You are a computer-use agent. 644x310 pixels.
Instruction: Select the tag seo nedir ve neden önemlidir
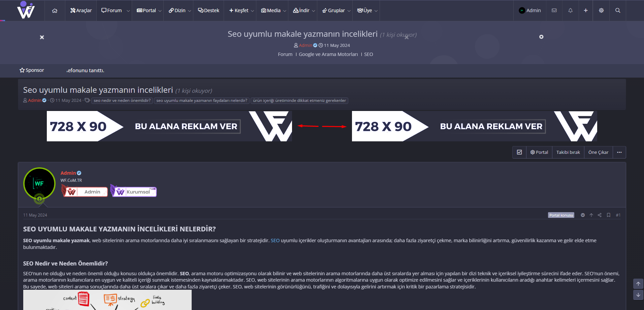(122, 100)
